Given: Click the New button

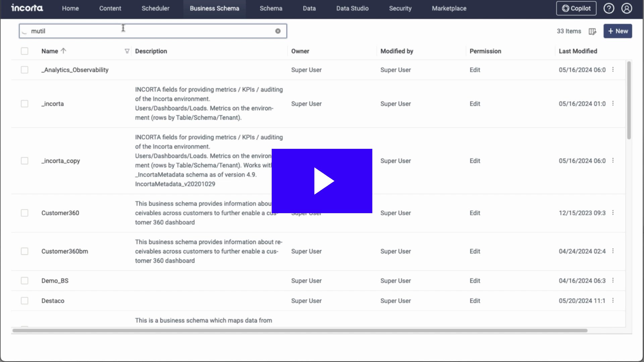Looking at the screenshot, I should point(618,31).
